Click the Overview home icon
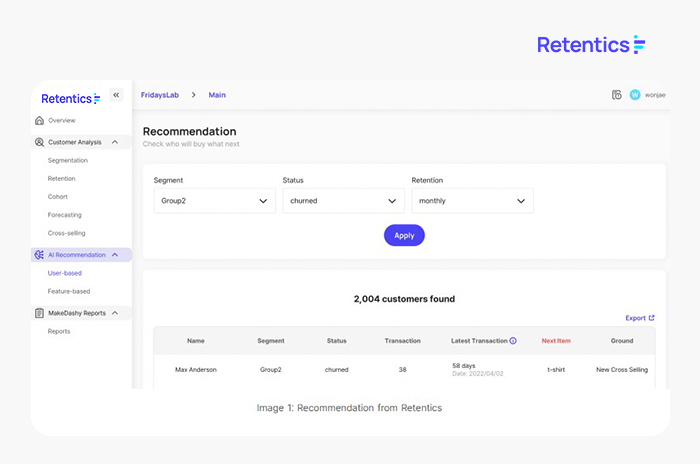Screen dimensions: 700x464 click(39, 121)
